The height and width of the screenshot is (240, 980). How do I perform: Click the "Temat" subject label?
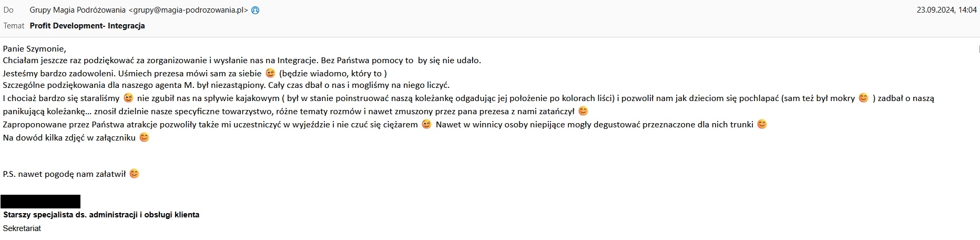tap(14, 26)
